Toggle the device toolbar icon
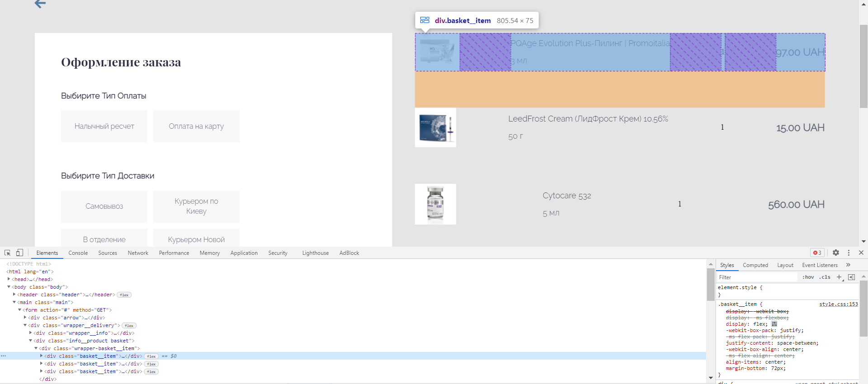868x384 pixels. click(19, 253)
